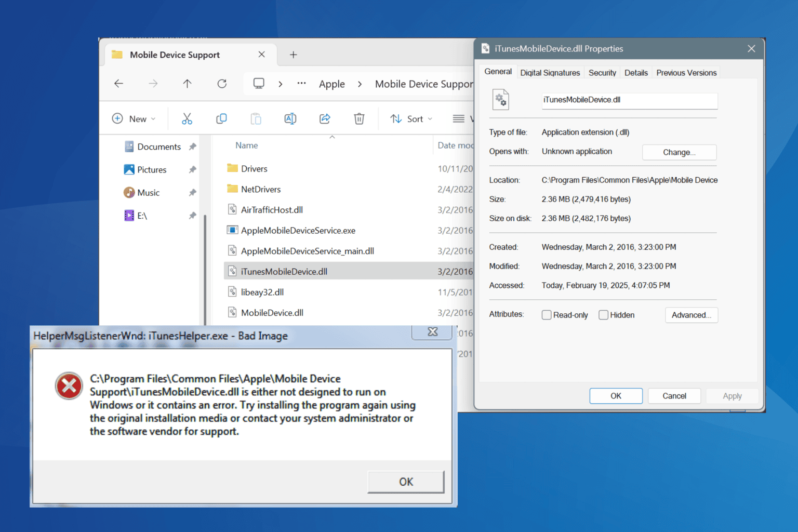This screenshot has height=532, width=798.
Task: Click Cancel in Properties dialog
Action: [x=674, y=396]
